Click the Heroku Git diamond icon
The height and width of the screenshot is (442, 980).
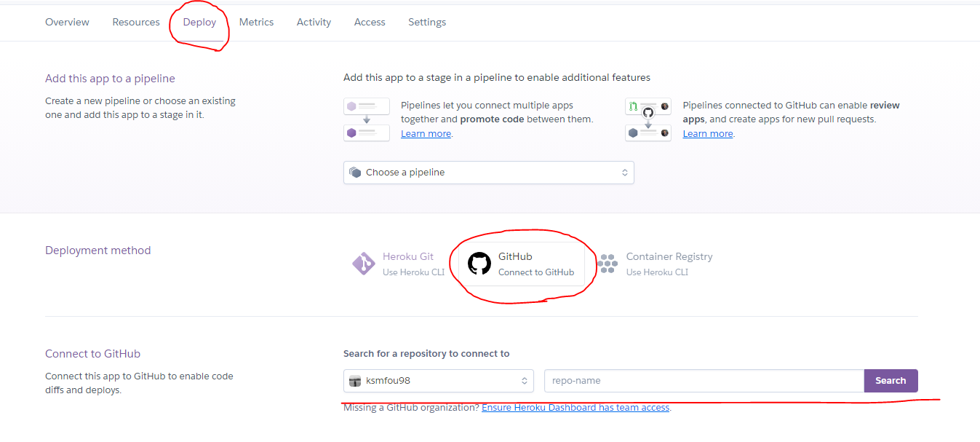click(363, 264)
